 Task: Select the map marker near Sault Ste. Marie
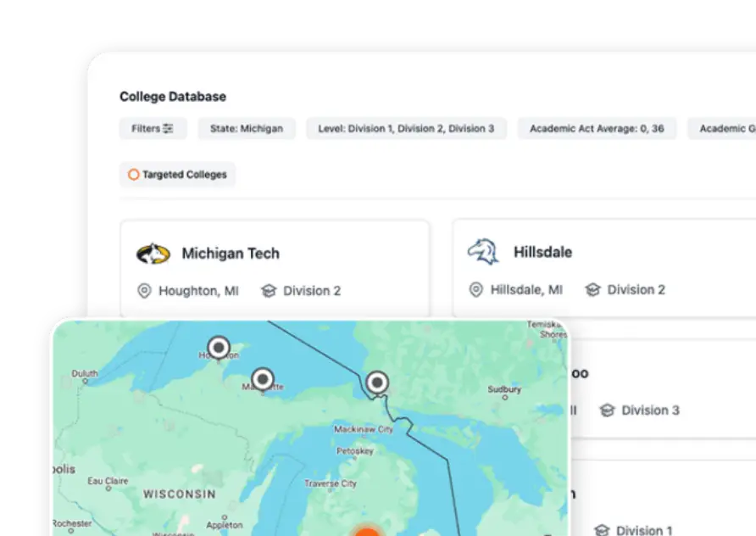tap(377, 382)
